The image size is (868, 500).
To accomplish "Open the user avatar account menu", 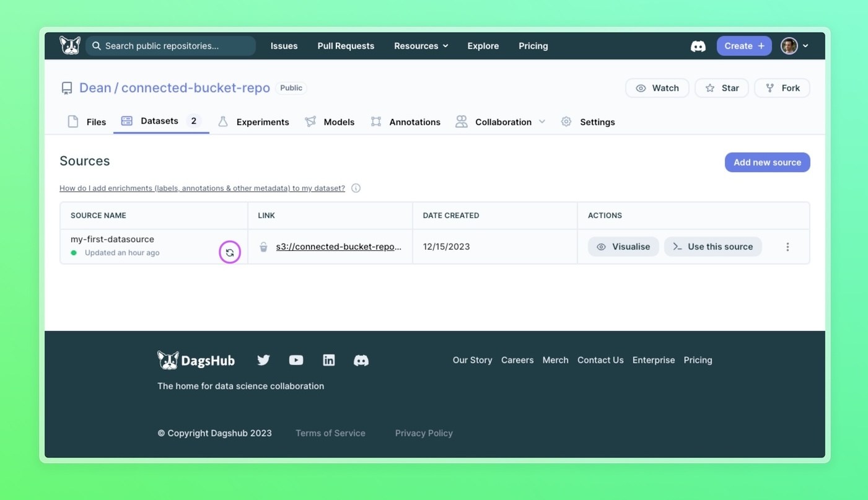I will 794,46.
